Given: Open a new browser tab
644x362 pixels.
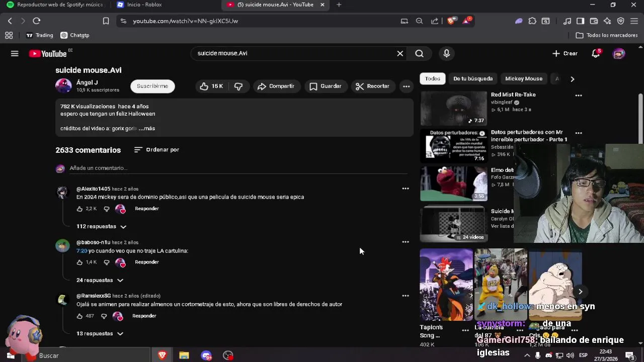Looking at the screenshot, I should (x=339, y=5).
